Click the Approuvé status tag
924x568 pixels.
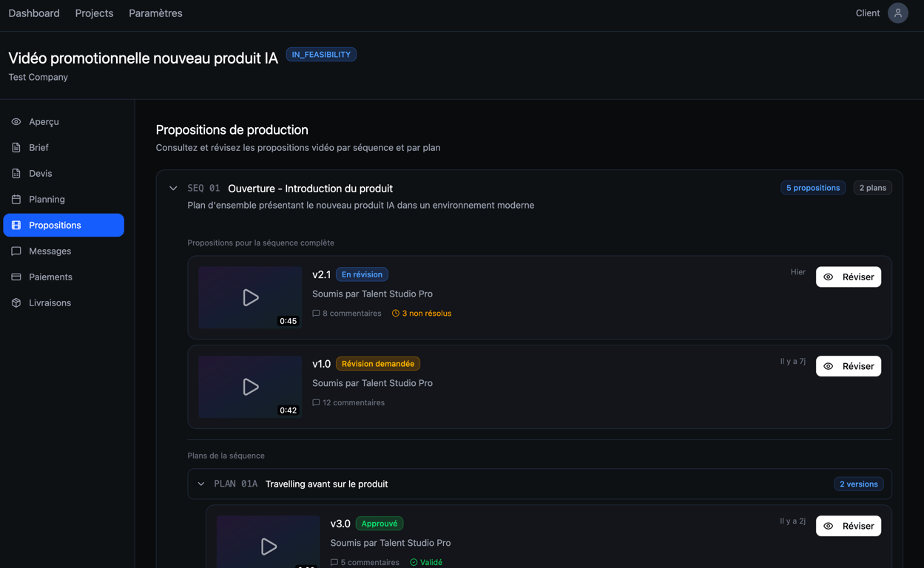coord(380,524)
